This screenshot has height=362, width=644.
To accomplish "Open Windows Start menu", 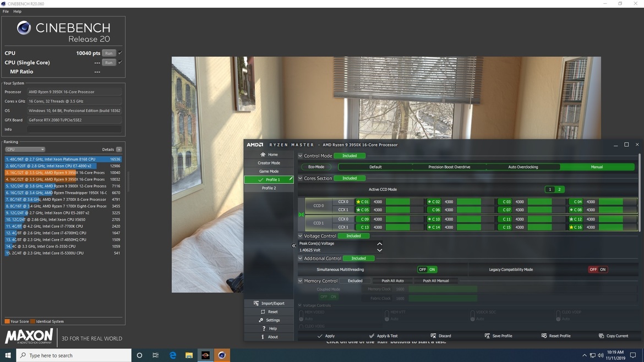I will click(8, 355).
